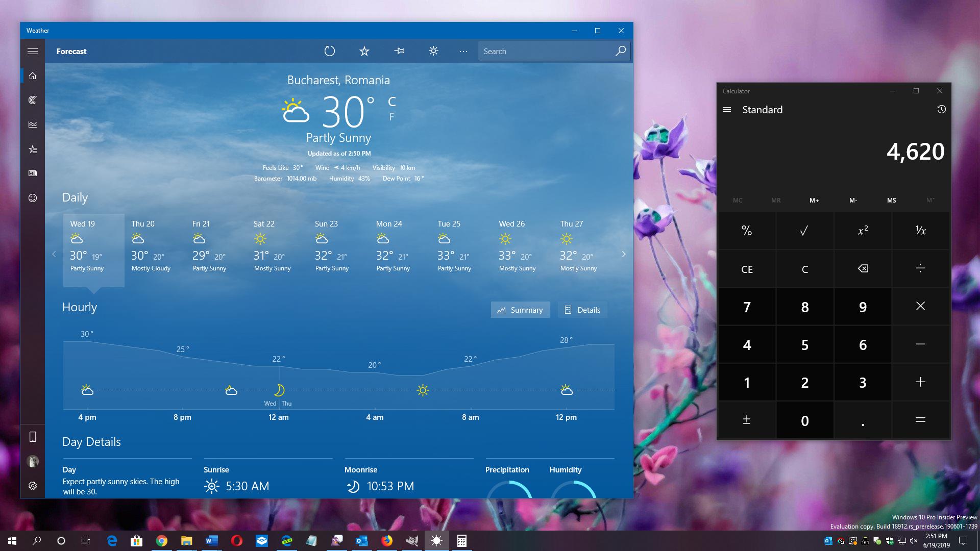Click the number 5 key in Calculator

804,344
